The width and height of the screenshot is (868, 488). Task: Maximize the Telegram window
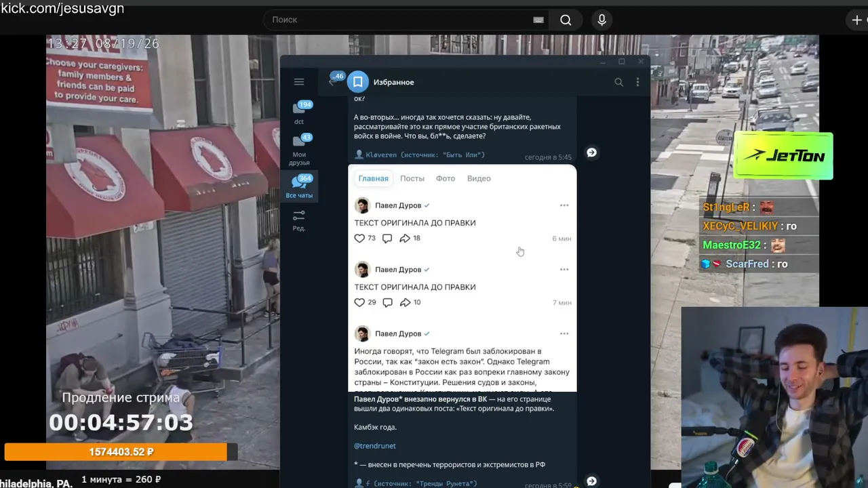click(621, 62)
